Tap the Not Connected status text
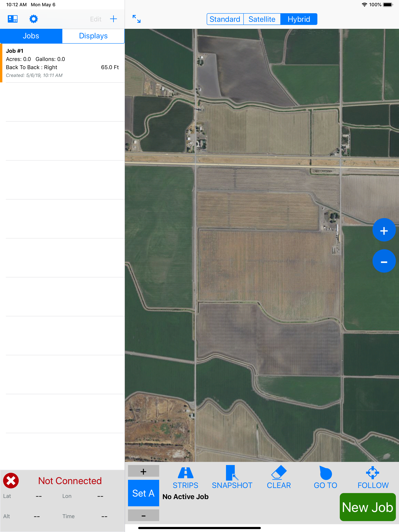This screenshot has height=532, width=399. pos(70,481)
